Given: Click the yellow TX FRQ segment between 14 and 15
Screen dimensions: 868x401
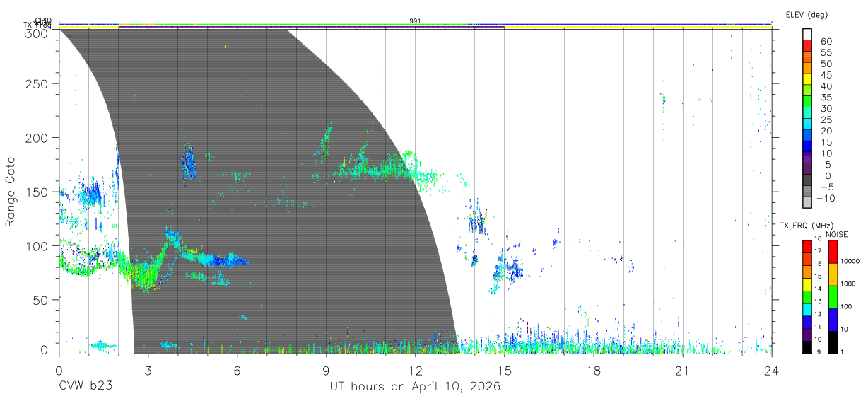Looking at the screenshot, I should click(807, 284).
